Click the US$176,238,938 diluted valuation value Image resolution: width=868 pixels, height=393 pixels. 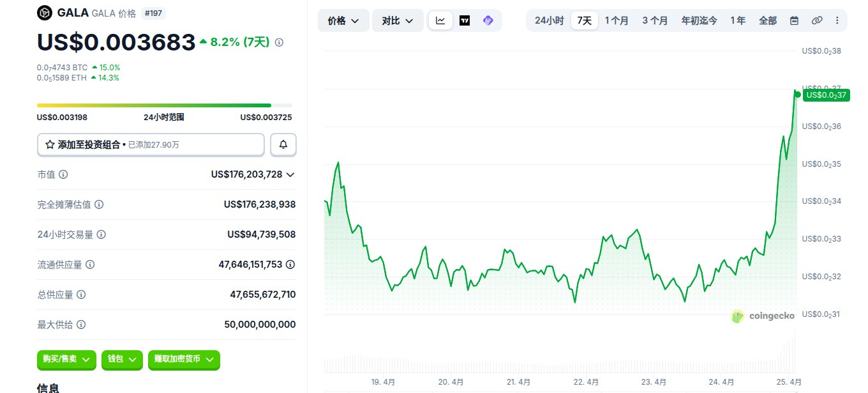[260, 204]
